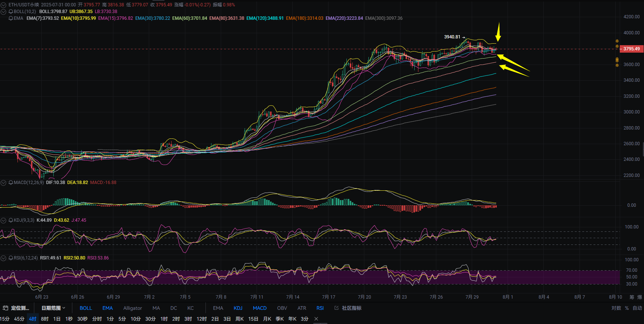This screenshot has height=324, width=644.
Task: Switch to the 2日 timeframe
Action: pos(215,319)
